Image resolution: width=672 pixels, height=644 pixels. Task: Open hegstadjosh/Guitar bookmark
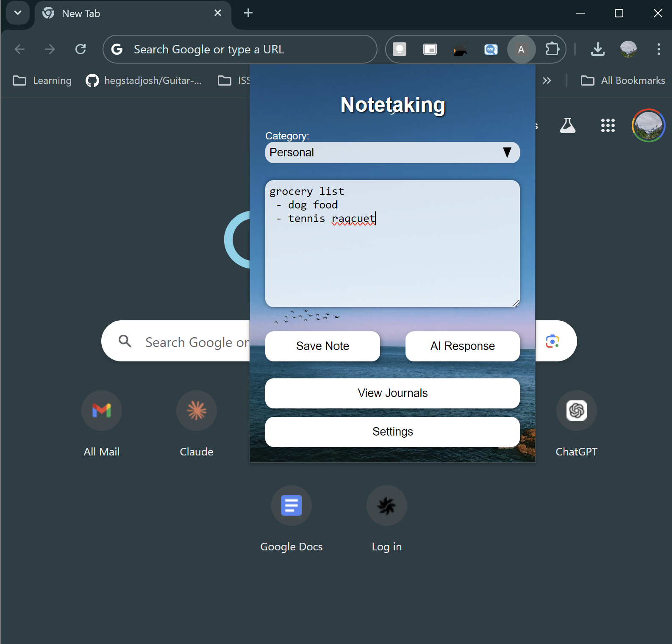(x=144, y=80)
